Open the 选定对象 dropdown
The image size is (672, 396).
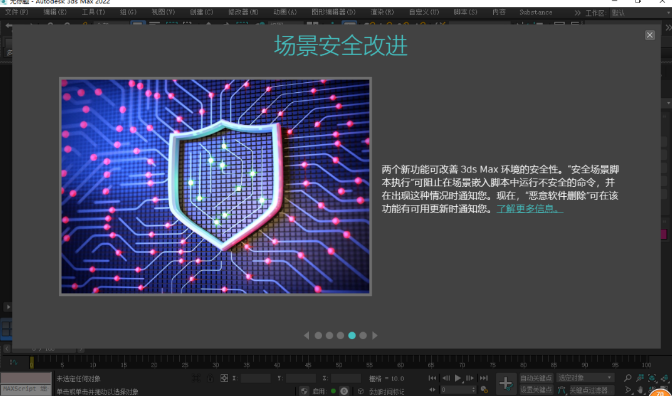[x=585, y=378]
